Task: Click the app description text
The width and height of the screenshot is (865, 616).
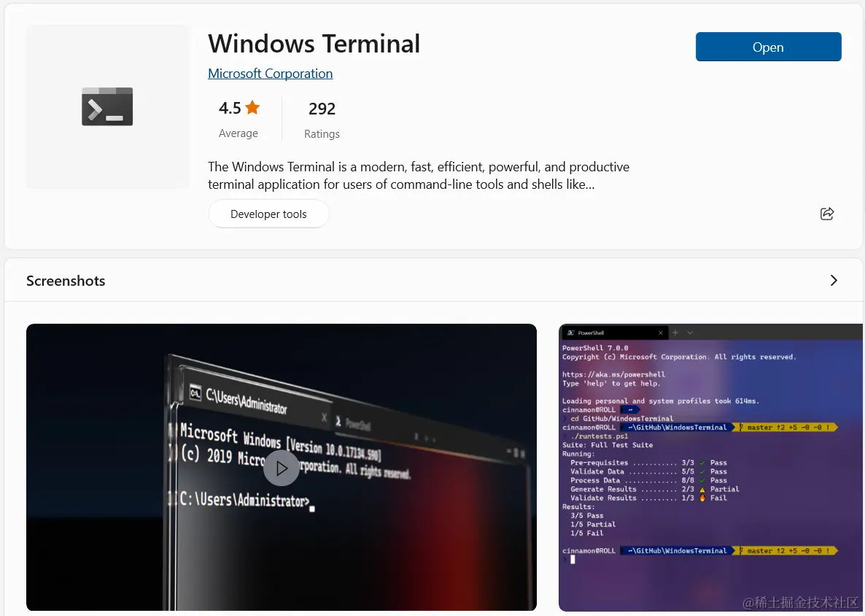Action: coord(419,176)
